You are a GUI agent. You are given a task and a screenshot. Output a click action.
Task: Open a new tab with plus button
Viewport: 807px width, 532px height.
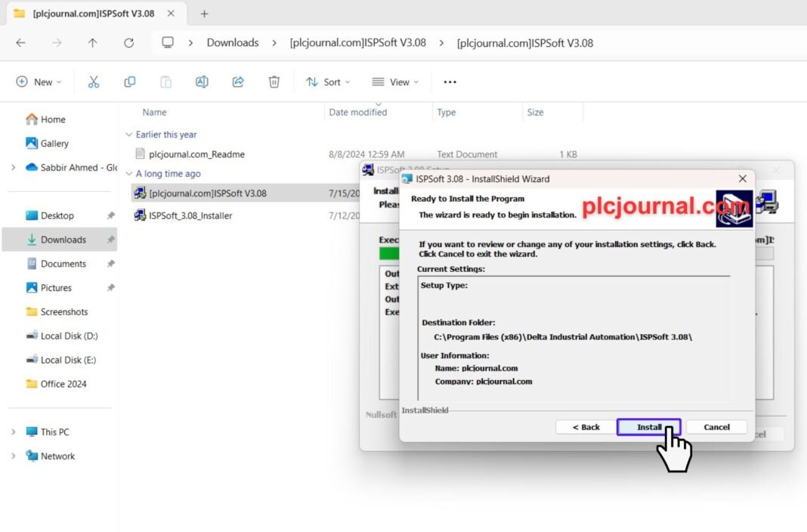coord(204,14)
